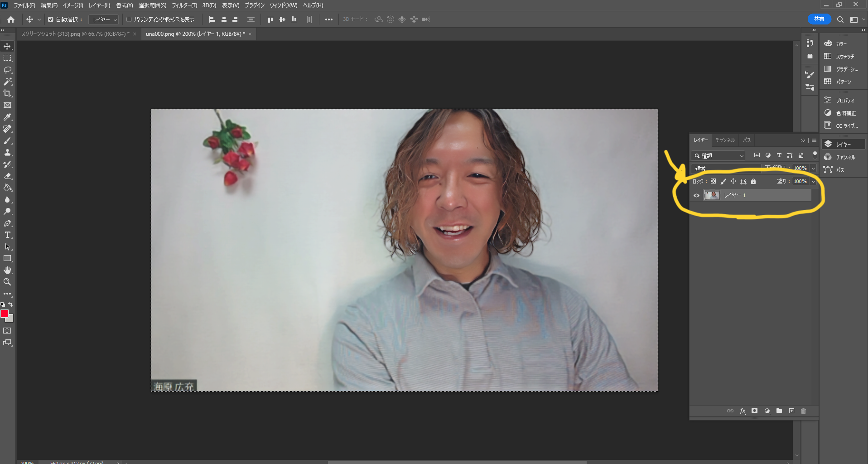868x464 pixels.
Task: Select the Pen tool
Action: (x=7, y=223)
